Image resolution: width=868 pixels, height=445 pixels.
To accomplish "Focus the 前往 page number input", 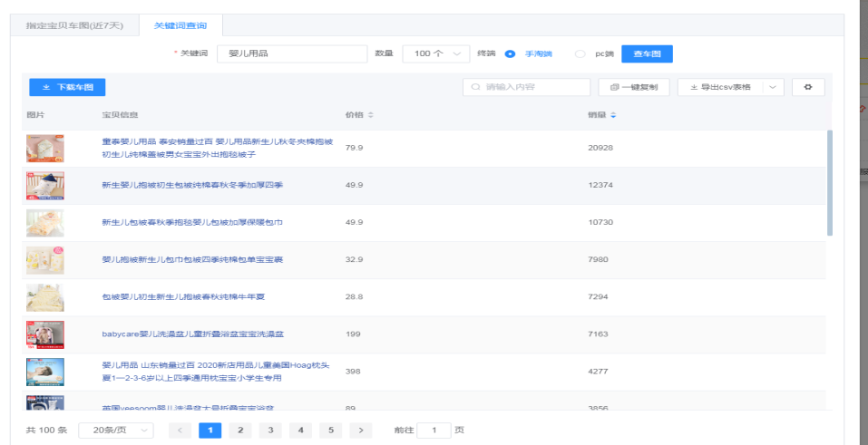I will click(434, 430).
